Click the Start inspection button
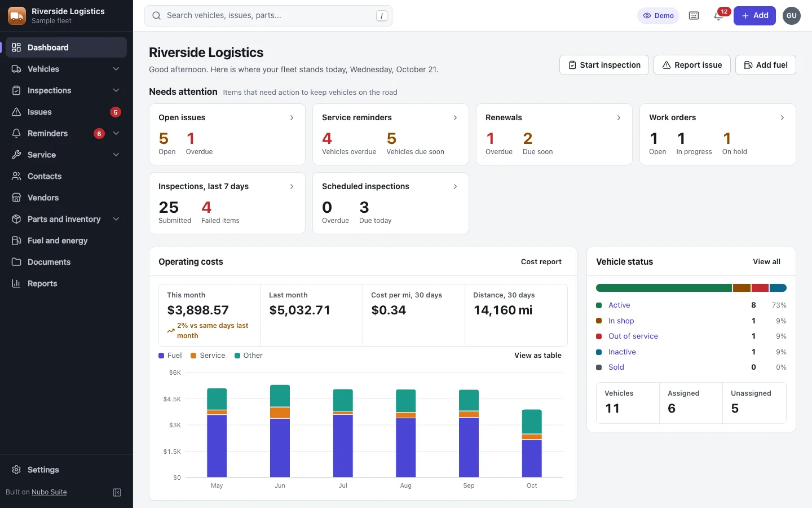This screenshot has width=812, height=508. pyautogui.click(x=604, y=65)
